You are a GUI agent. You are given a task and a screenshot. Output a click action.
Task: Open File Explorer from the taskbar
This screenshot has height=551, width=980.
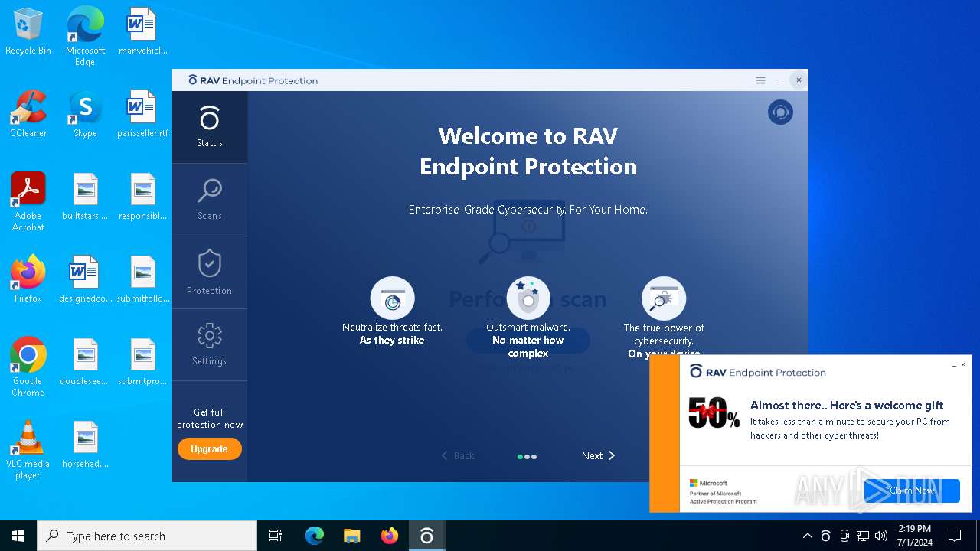[x=352, y=536]
